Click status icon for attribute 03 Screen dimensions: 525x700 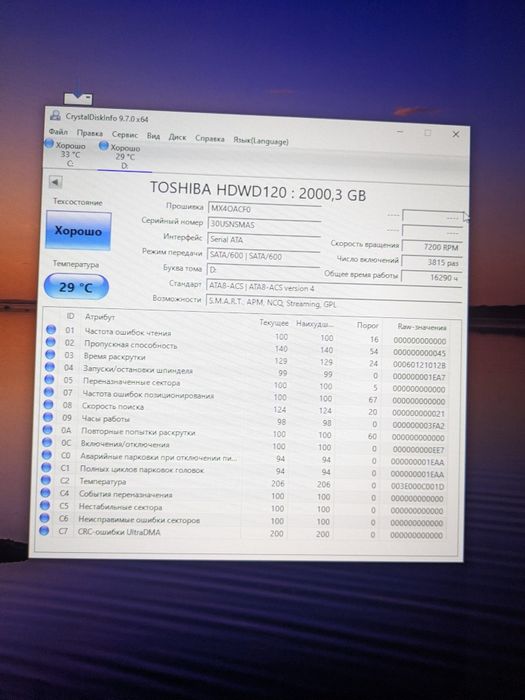tap(50, 354)
